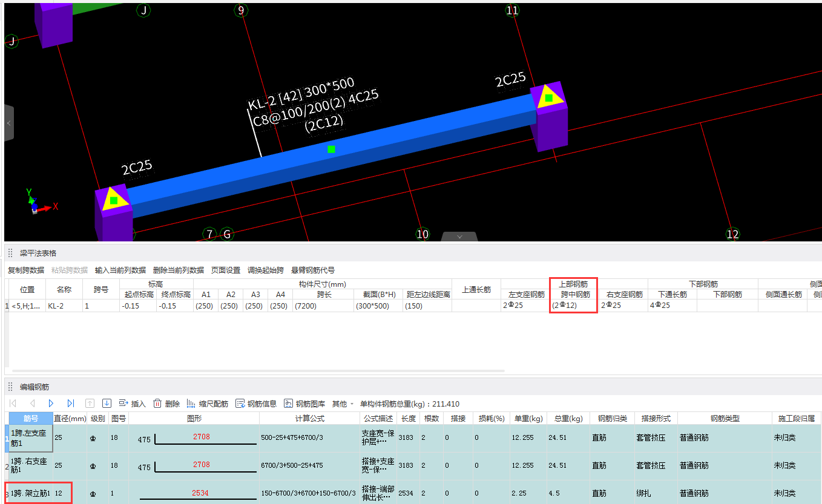The height and width of the screenshot is (504, 822).
Task: Click 调换起始跨 button
Action: (x=266, y=270)
